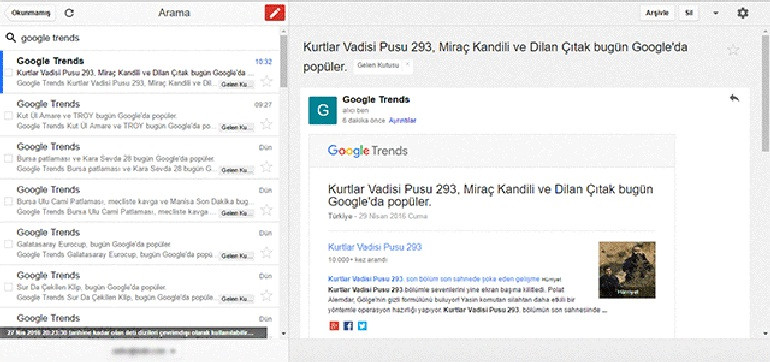Click the red compose pencil button
770x362 pixels.
[x=275, y=13]
